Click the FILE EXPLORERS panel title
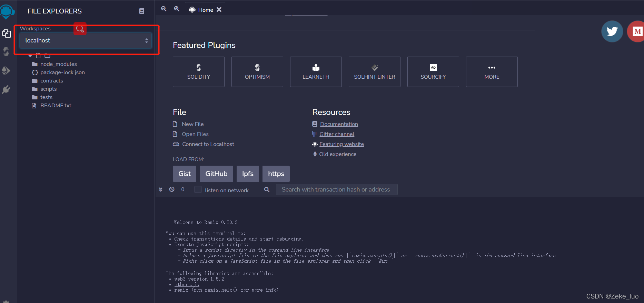Screen dimensions: 644x303 [55, 11]
